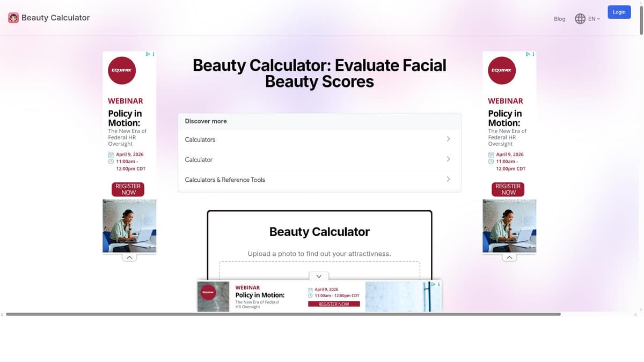Open the Beauty Calculator home title link

(x=55, y=18)
